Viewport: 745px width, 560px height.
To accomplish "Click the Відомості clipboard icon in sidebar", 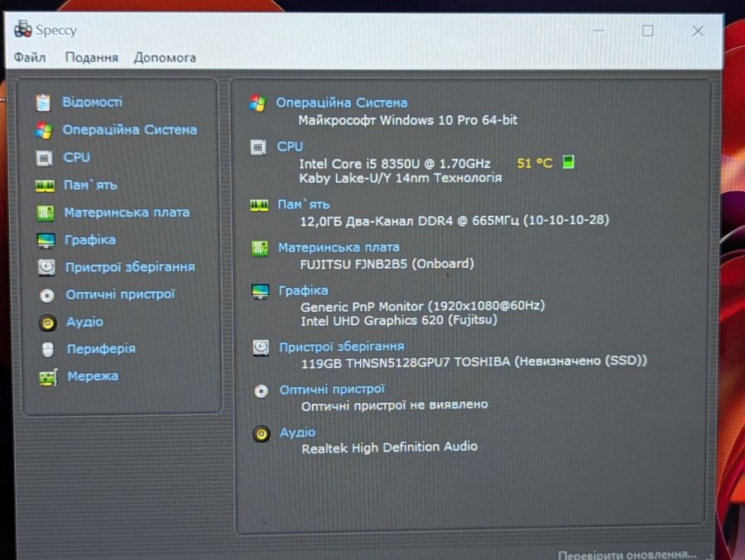I will (x=43, y=103).
